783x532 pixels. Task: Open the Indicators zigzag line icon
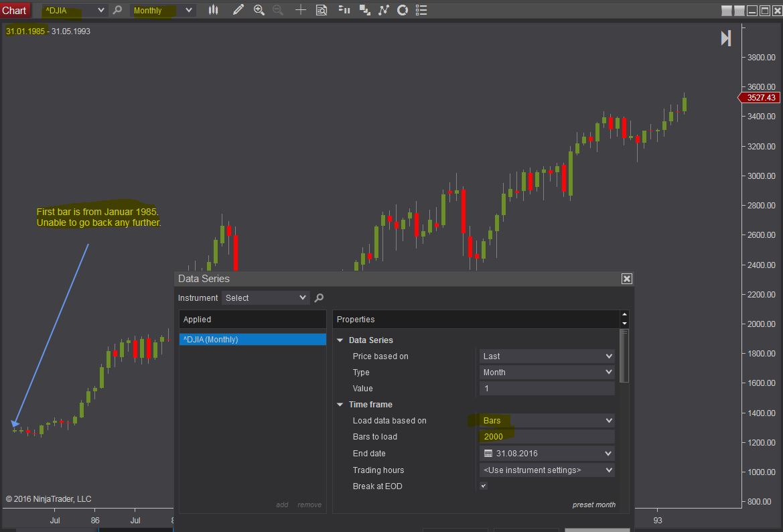click(x=384, y=10)
